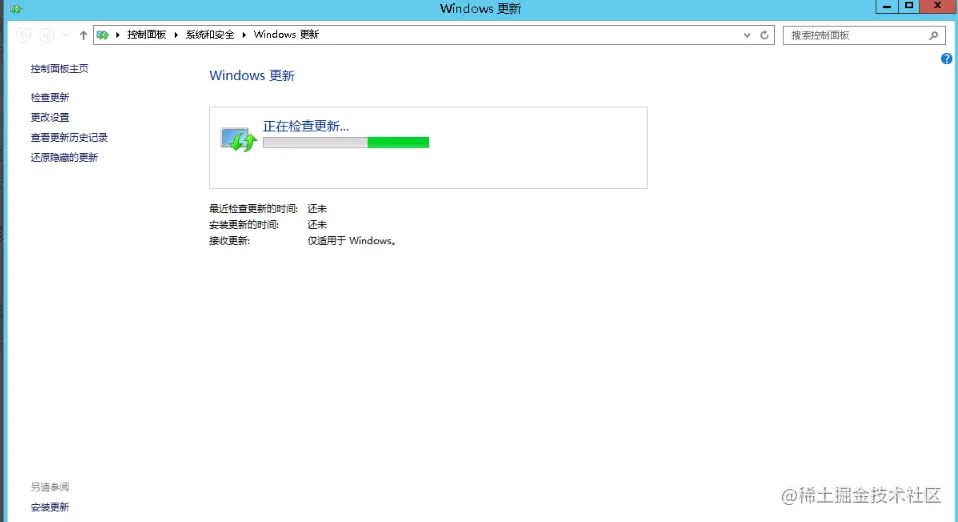This screenshot has width=958, height=522.
Task: Open 查看更新历史记录 link
Action: (x=69, y=138)
